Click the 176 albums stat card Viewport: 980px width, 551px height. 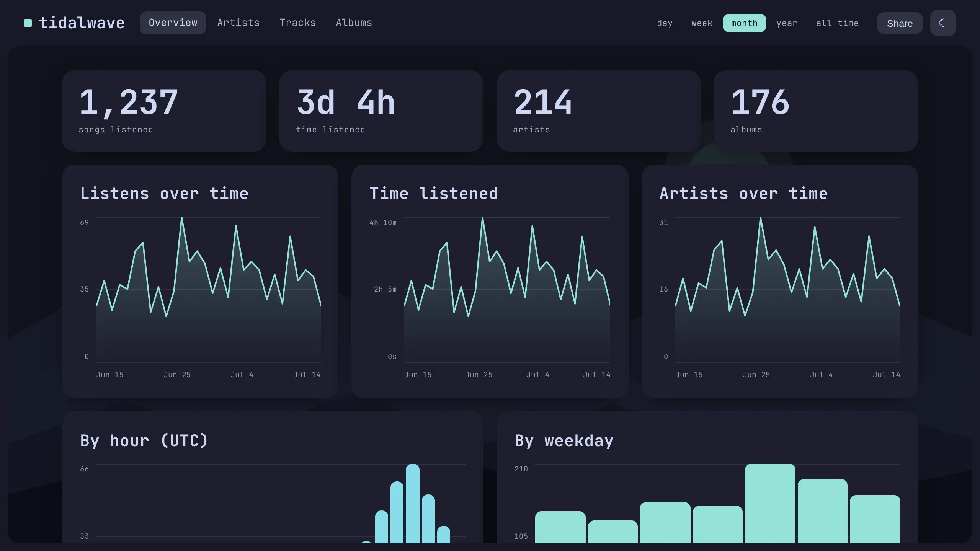(815, 111)
